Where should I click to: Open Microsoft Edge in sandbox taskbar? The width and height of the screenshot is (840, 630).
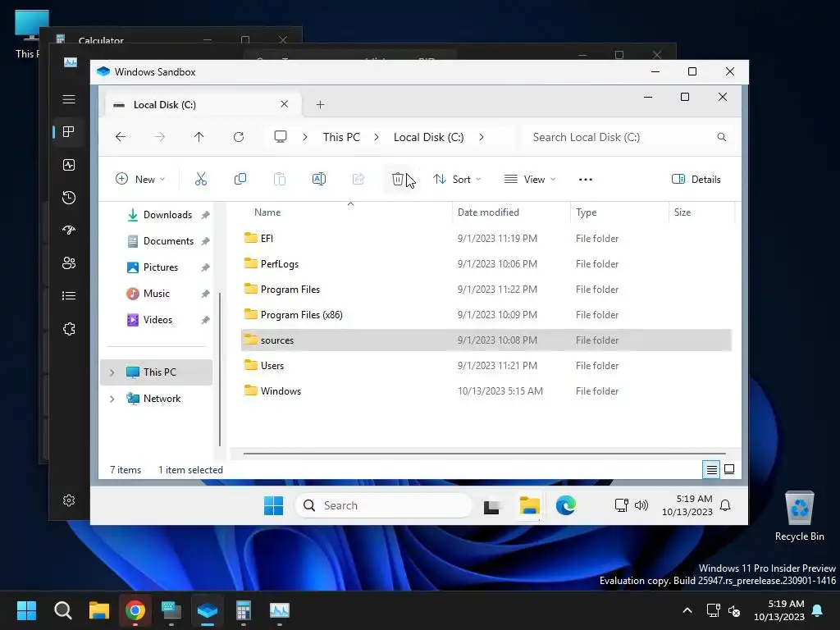pos(566,505)
